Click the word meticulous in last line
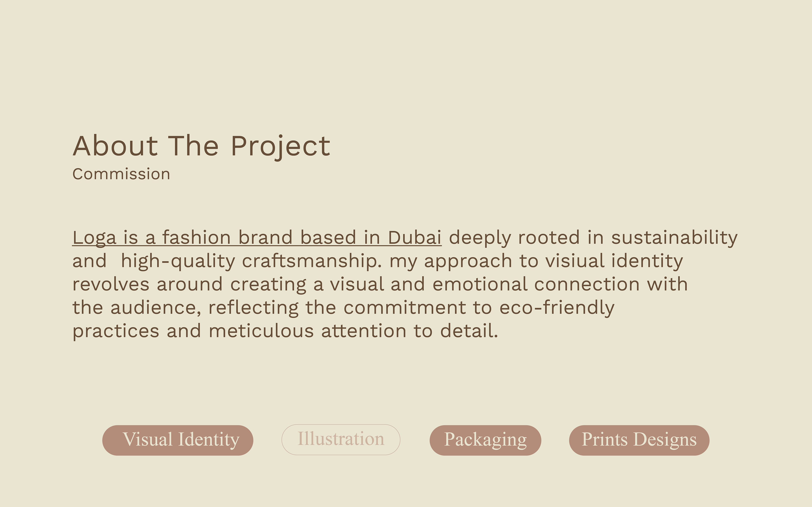Viewport: 812px width, 507px height. point(261,331)
